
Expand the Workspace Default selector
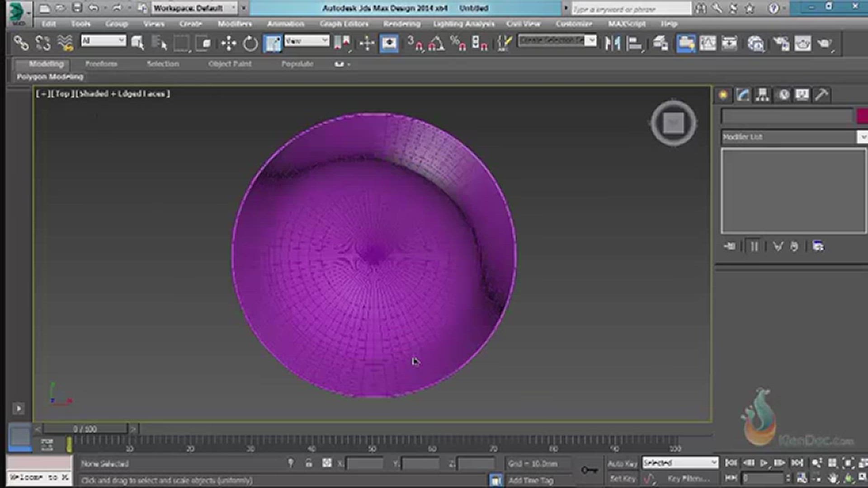(194, 8)
